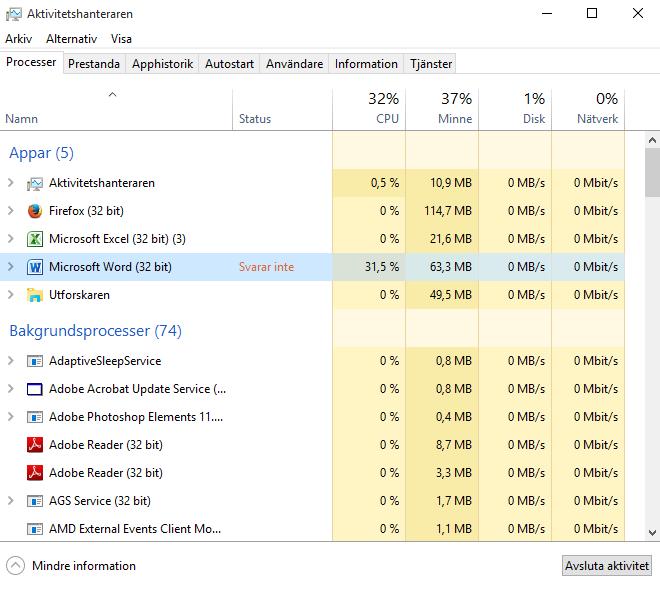Click the Microsoft Excel process icon

(35, 239)
